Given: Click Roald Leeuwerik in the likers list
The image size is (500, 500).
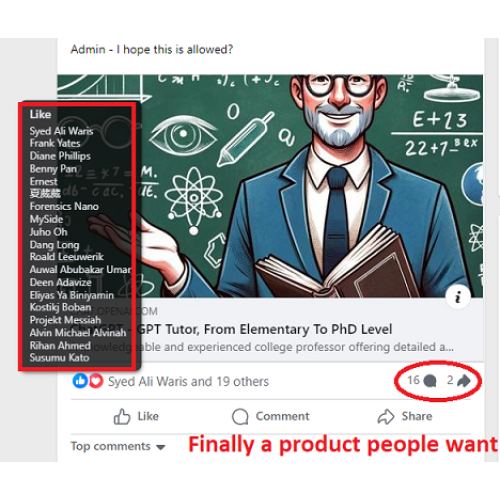Looking at the screenshot, I should (x=67, y=257).
